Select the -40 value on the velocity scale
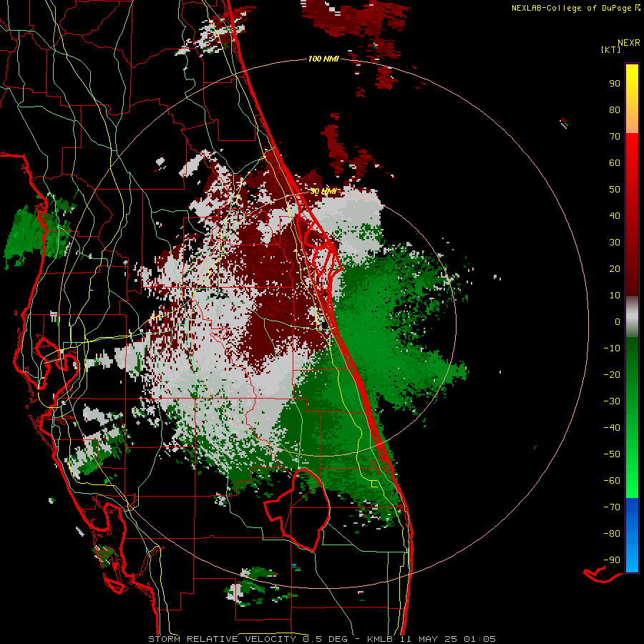644x644 pixels. tap(612, 428)
